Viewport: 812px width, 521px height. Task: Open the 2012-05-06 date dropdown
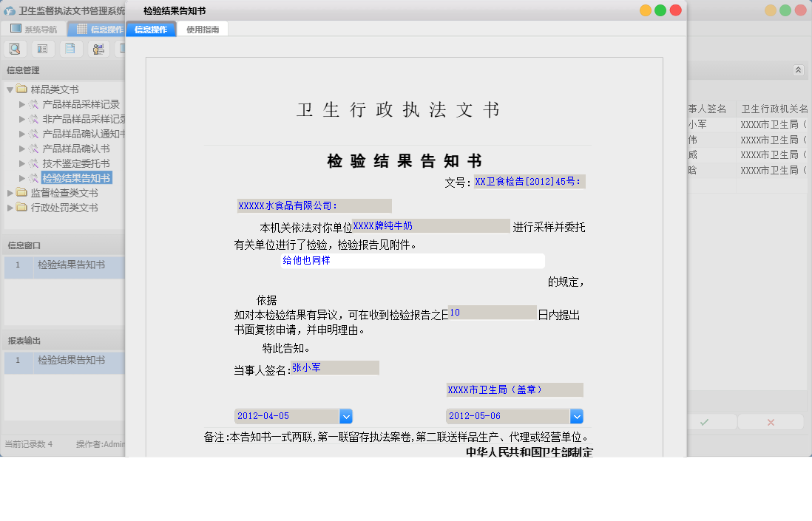(x=576, y=416)
